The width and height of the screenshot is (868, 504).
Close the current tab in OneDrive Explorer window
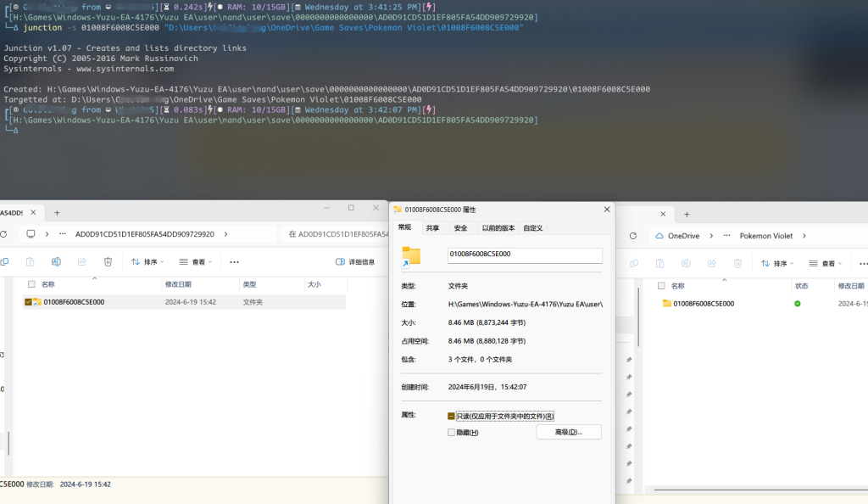[x=663, y=214]
